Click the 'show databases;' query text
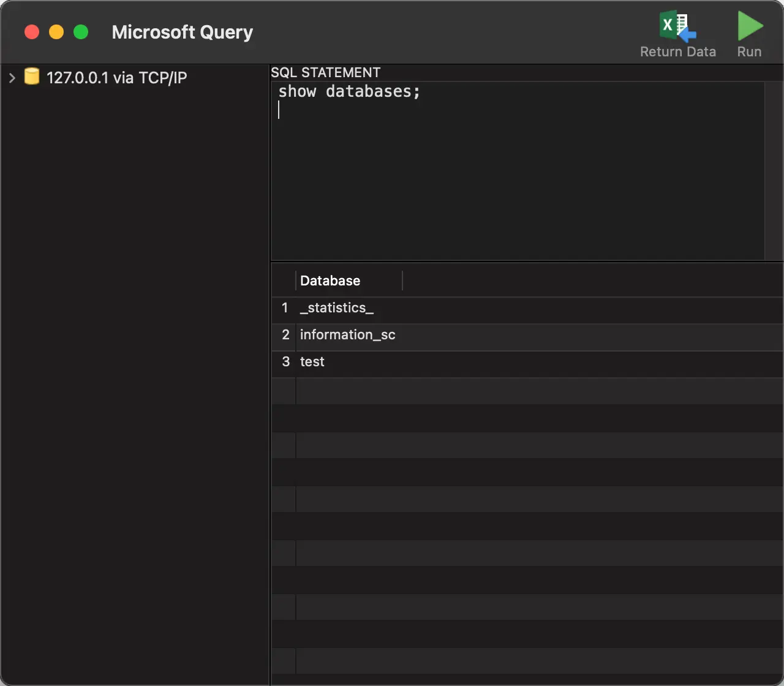Viewport: 784px width, 686px height. [349, 91]
